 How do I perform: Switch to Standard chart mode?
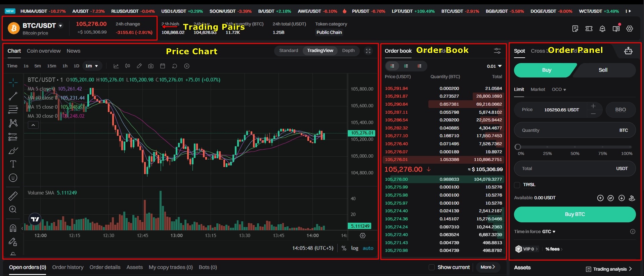tap(289, 51)
